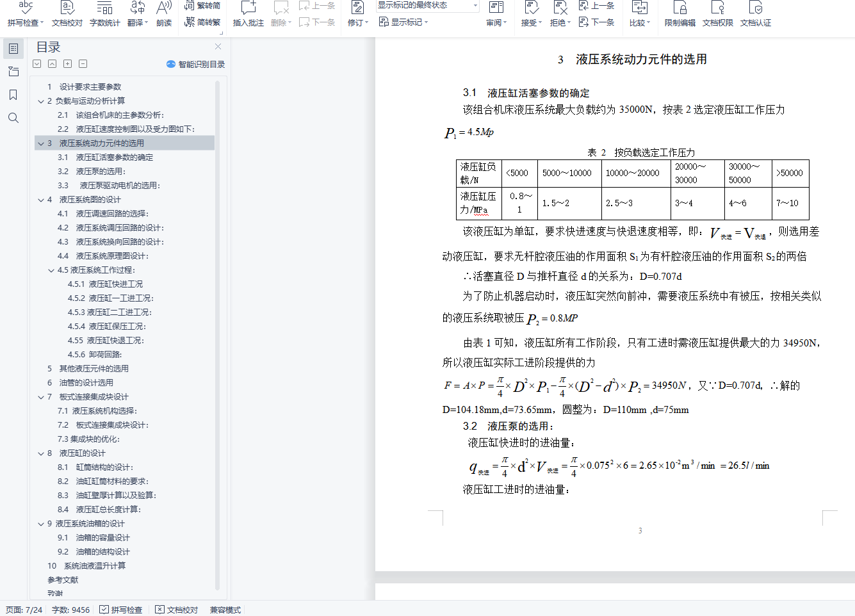The height and width of the screenshot is (616, 855).
Task: Run 字数统计 word count
Action: click(105, 13)
